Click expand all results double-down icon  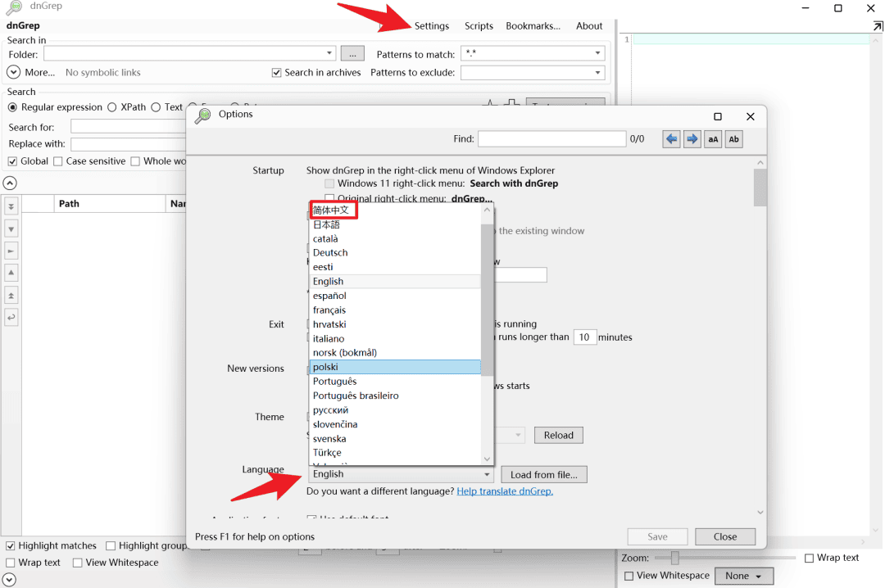tap(11, 206)
